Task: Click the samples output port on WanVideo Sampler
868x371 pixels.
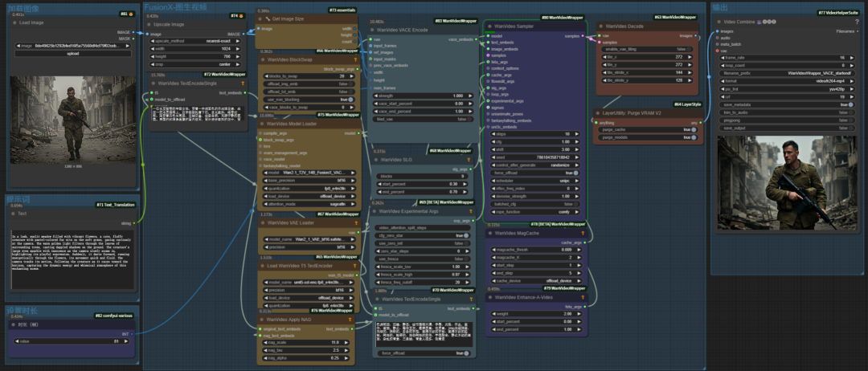Action: (x=582, y=36)
